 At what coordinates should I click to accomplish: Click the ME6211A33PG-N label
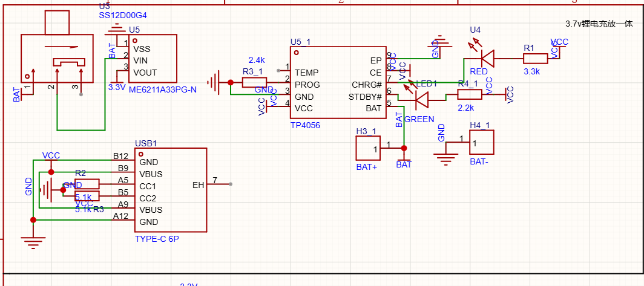(163, 89)
